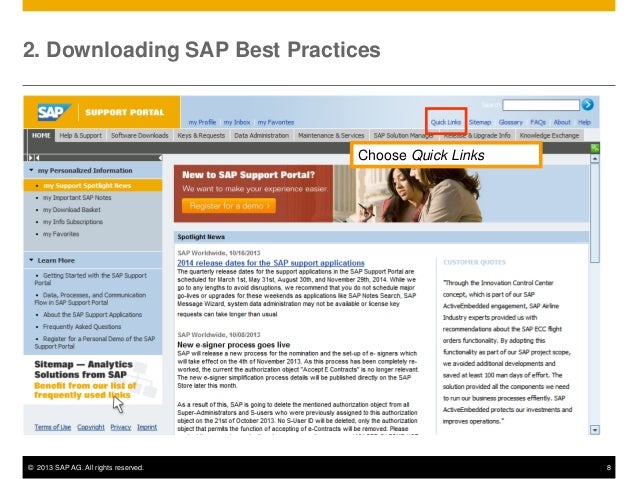
Task: Click the vertical scrollbar thumb
Action: pyautogui.click(x=594, y=213)
